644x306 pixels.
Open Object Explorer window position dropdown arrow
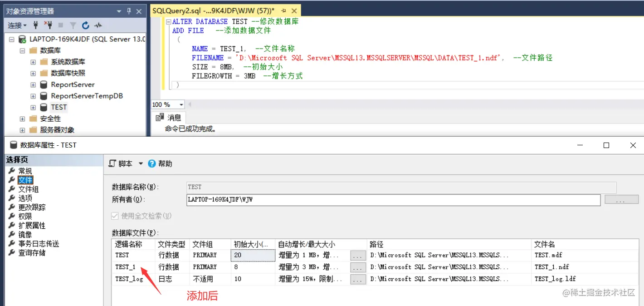[x=119, y=11]
